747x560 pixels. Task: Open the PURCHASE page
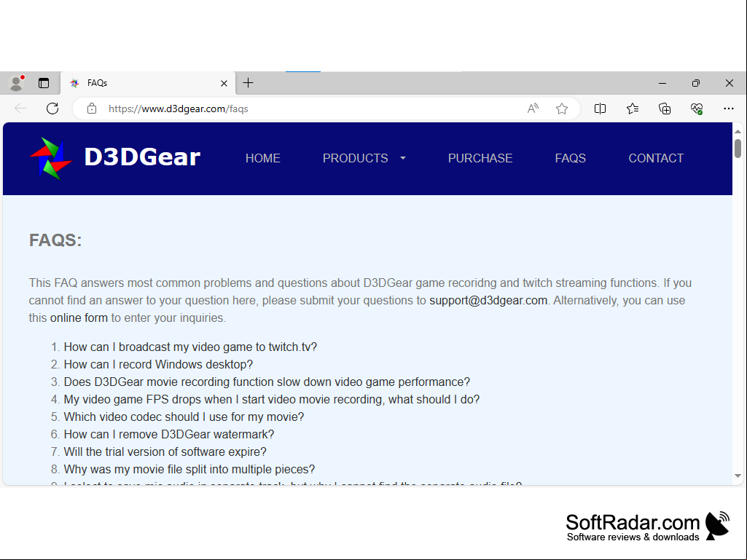pyautogui.click(x=480, y=158)
